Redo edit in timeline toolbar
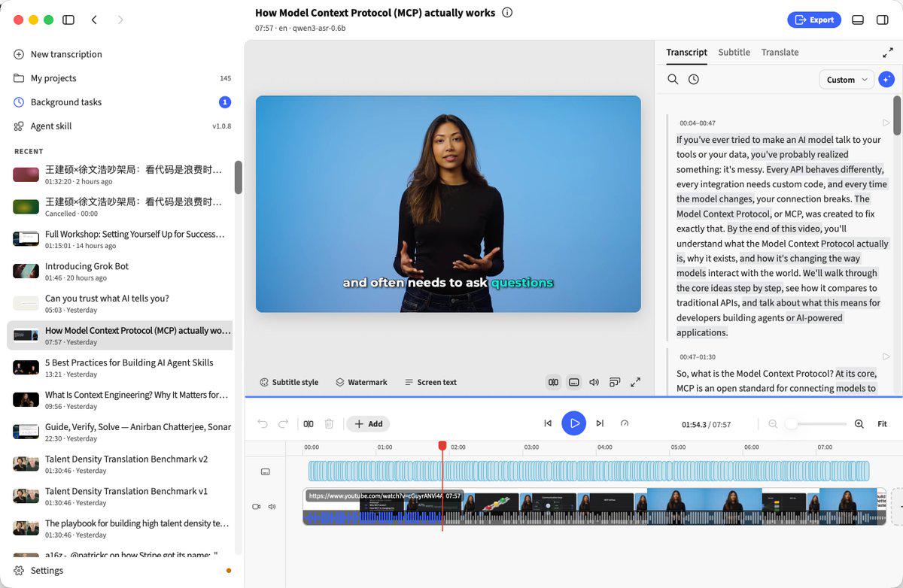This screenshot has height=588, width=903. (283, 423)
